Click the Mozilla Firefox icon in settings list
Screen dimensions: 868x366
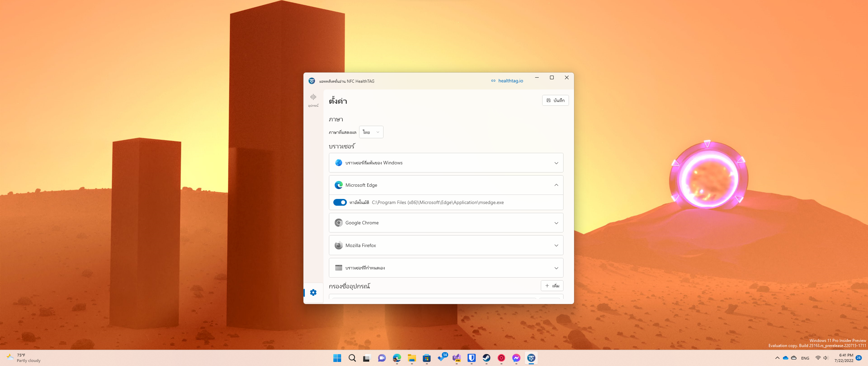[338, 245]
